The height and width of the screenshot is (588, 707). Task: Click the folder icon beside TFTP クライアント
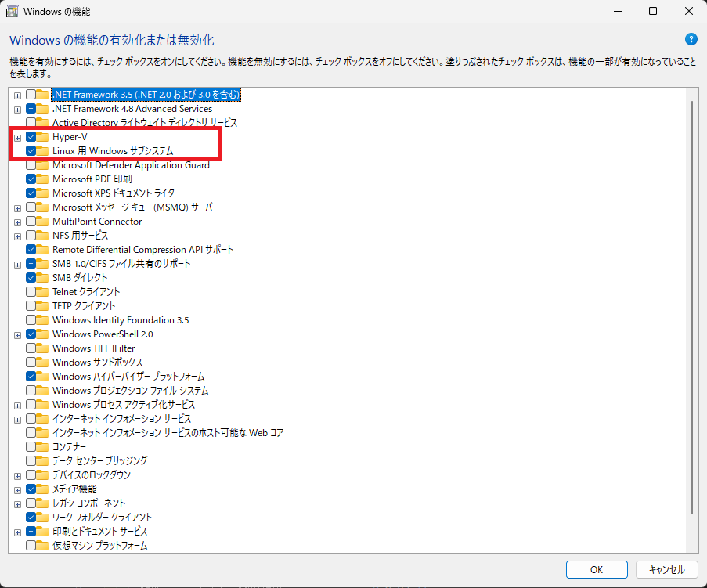pos(42,305)
